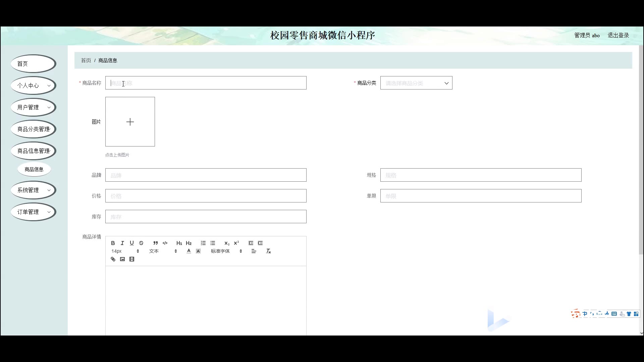Screen dimensions: 644x362
Task: Toggle italic formatting
Action: pyautogui.click(x=122, y=243)
